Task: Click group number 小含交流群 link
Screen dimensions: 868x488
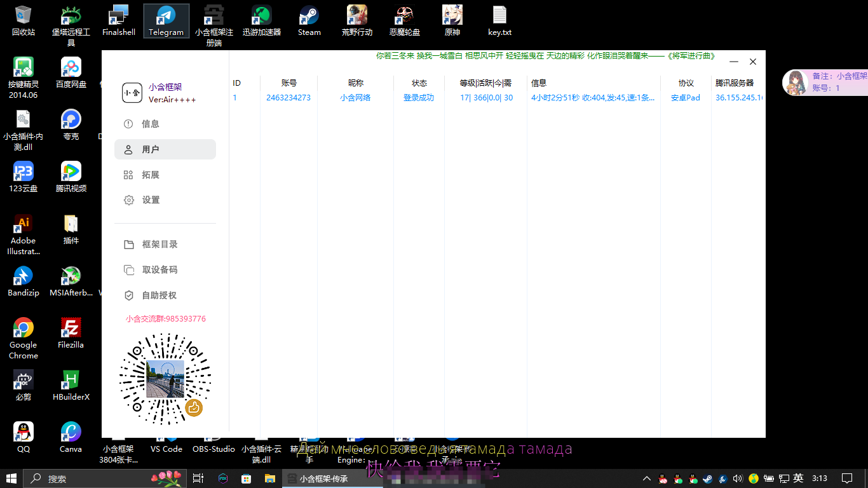Action: [165, 319]
